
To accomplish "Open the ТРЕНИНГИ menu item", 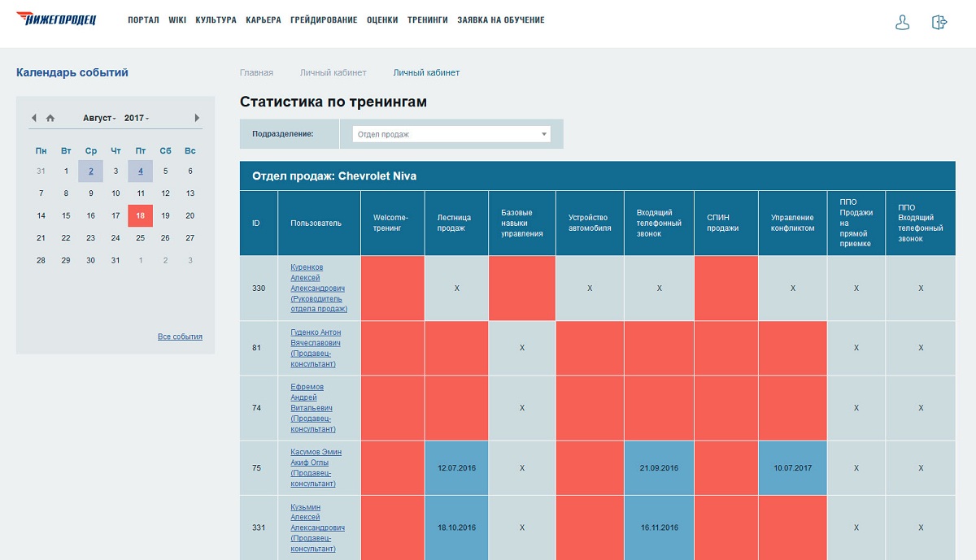I will point(428,20).
